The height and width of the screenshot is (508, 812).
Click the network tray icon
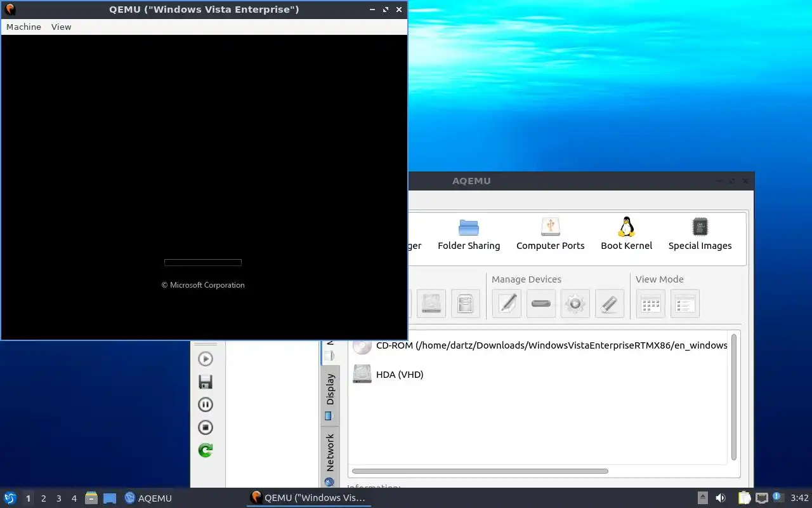point(761,498)
